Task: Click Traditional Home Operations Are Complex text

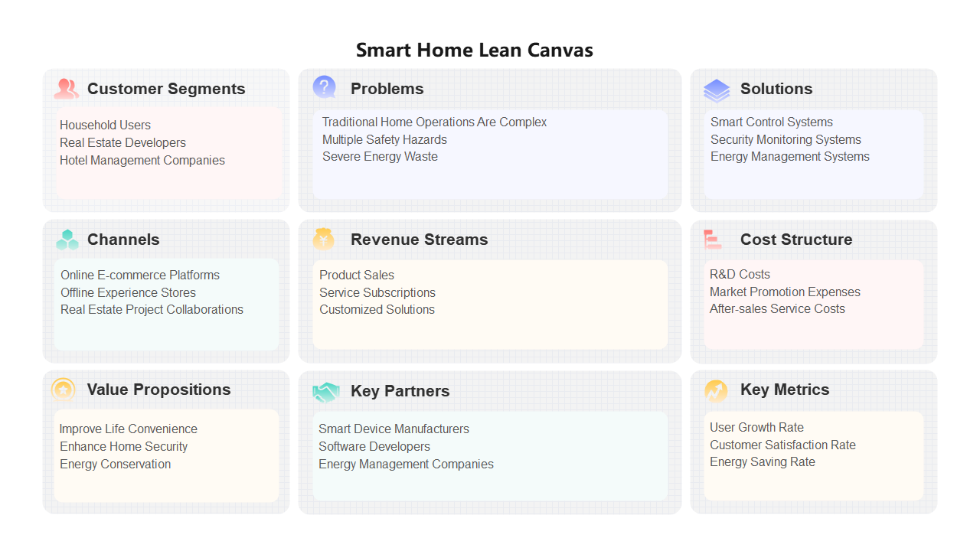Action: click(434, 122)
